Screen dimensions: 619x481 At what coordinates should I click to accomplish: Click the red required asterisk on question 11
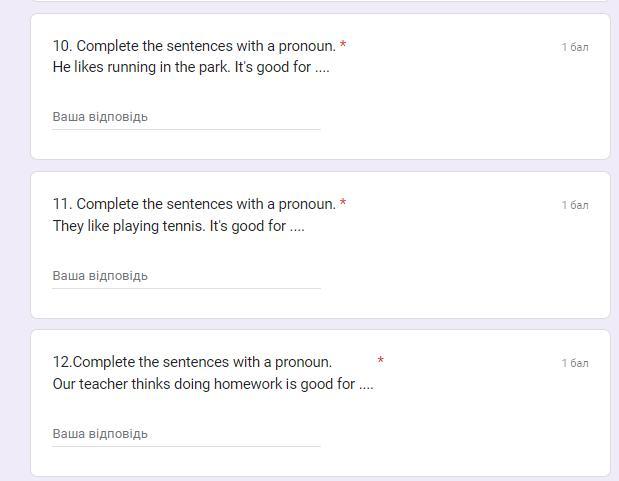(343, 203)
